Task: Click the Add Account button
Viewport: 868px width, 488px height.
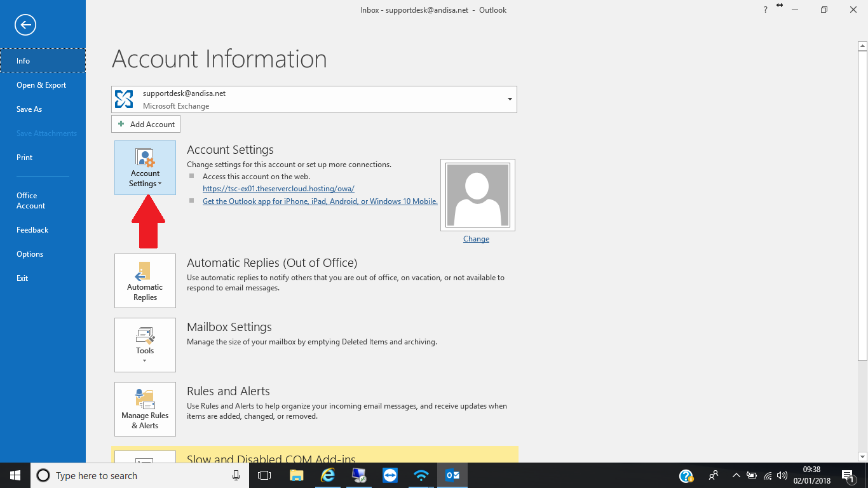Action: tap(146, 124)
